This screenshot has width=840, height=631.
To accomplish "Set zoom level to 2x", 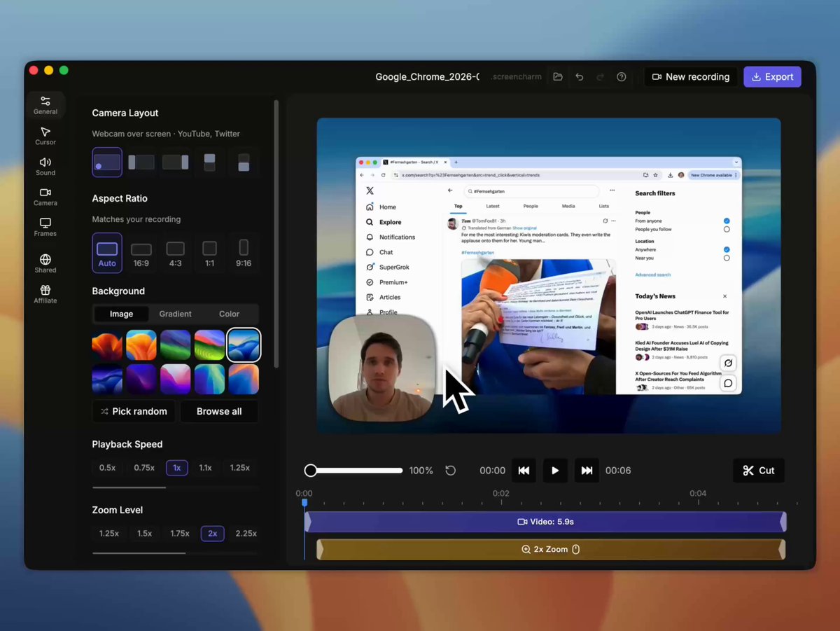I will click(x=213, y=534).
